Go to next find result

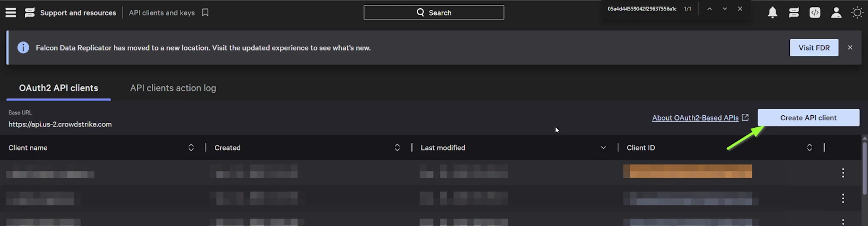pyautogui.click(x=724, y=9)
